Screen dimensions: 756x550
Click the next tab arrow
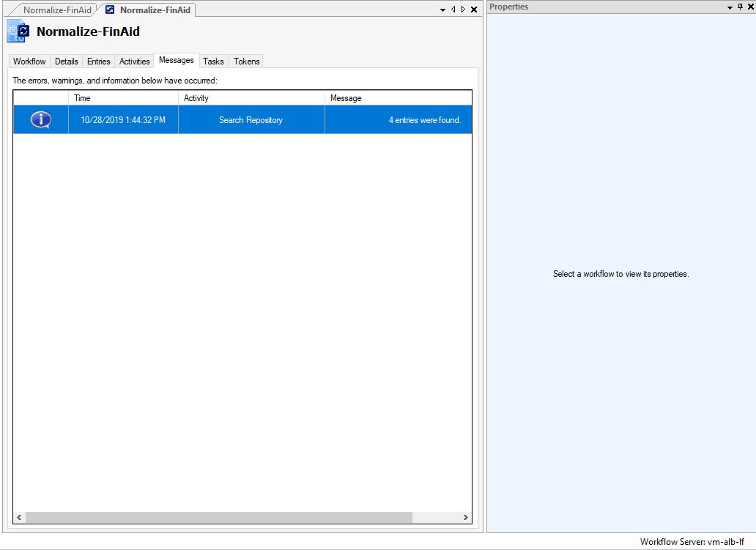[x=463, y=10]
